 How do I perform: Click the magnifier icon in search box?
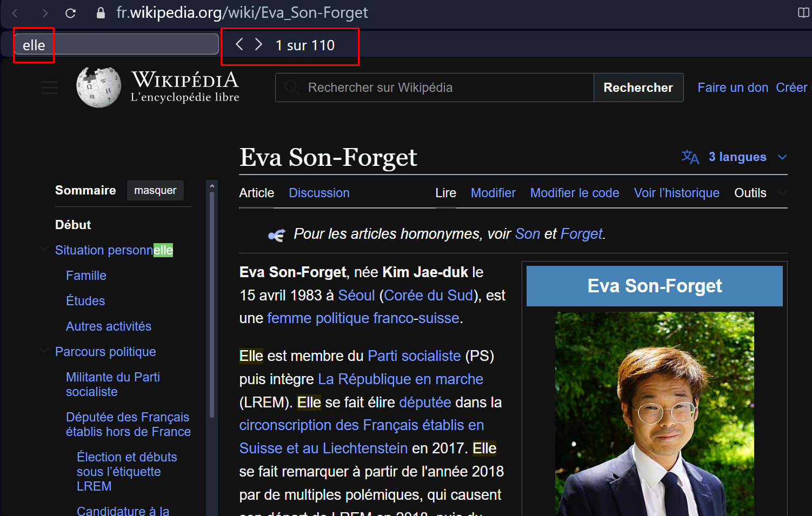pyautogui.click(x=292, y=88)
